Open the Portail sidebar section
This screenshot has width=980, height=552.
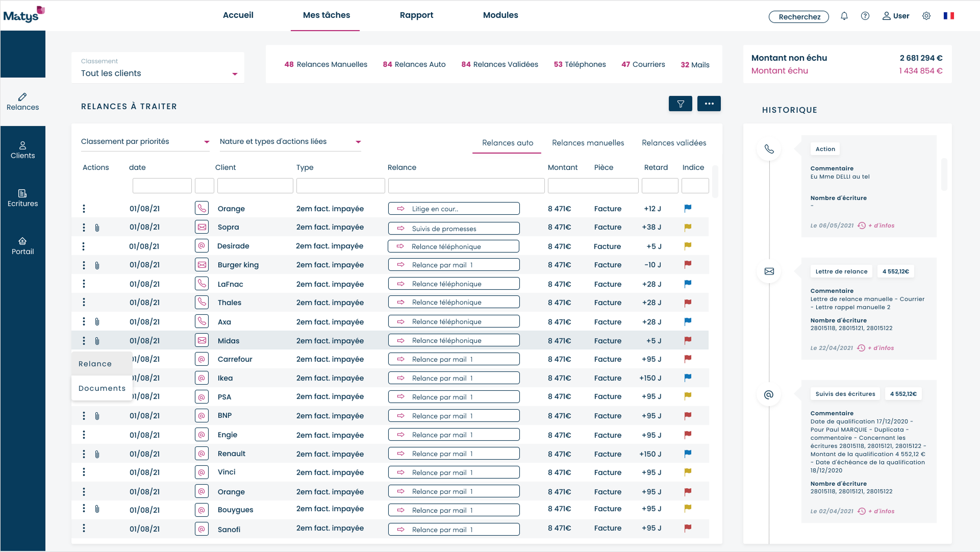pos(22,246)
